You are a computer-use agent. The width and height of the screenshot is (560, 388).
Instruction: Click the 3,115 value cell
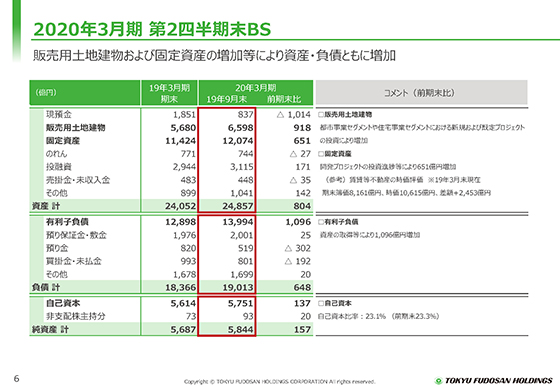tap(242, 167)
